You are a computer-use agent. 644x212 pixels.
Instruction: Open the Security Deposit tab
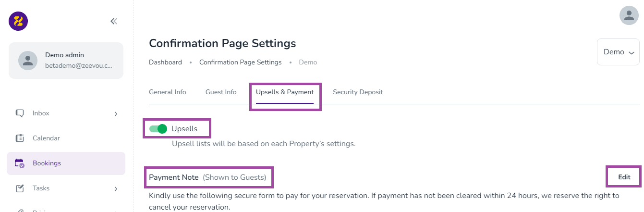(358, 92)
